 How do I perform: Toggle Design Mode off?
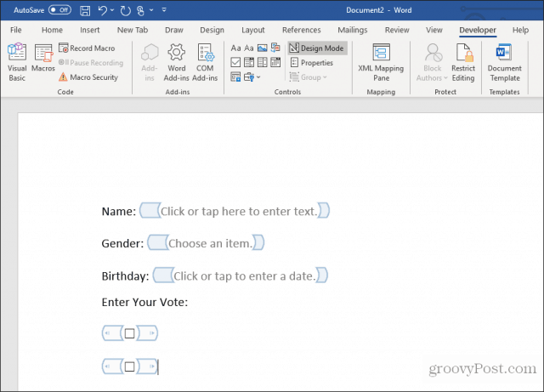pyautogui.click(x=317, y=48)
